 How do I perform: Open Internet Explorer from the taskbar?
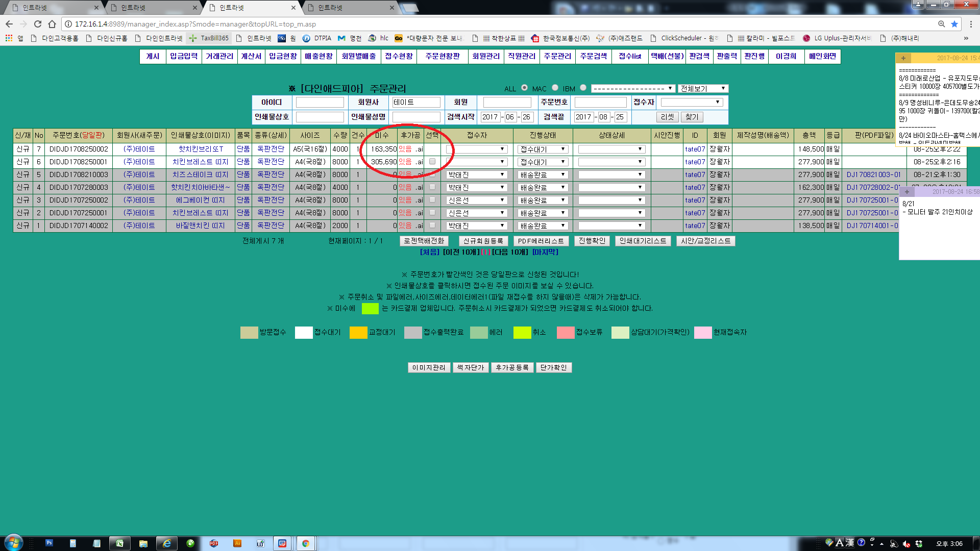167,543
